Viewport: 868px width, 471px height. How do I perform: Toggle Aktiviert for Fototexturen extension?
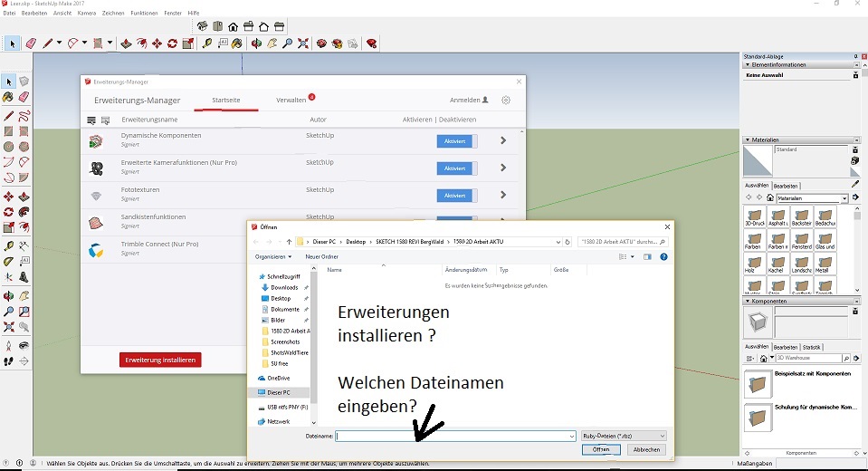(x=456, y=196)
